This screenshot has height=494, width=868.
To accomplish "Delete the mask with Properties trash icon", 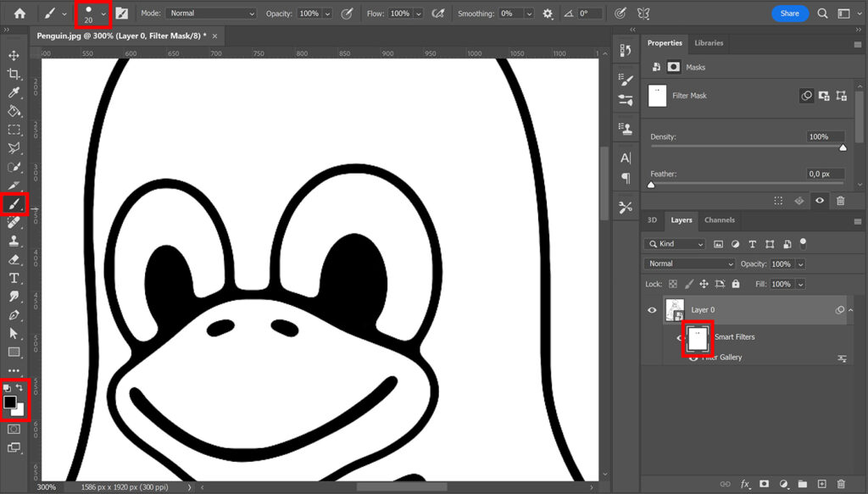I will pyautogui.click(x=840, y=201).
